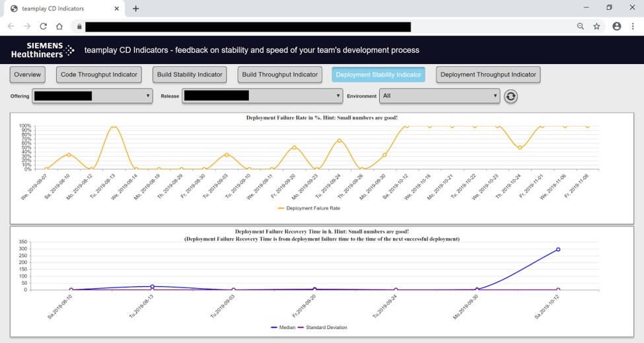Toggle the Standard Deviation legend entry
The width and height of the screenshot is (644, 343).
pyautogui.click(x=322, y=327)
